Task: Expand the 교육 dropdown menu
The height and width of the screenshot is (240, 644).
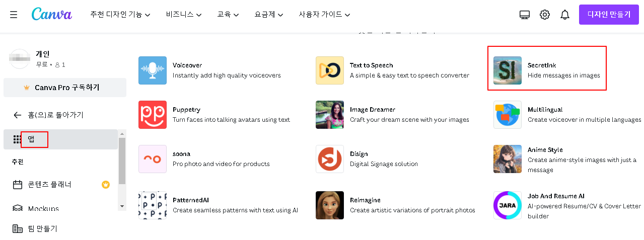Action: [228, 15]
